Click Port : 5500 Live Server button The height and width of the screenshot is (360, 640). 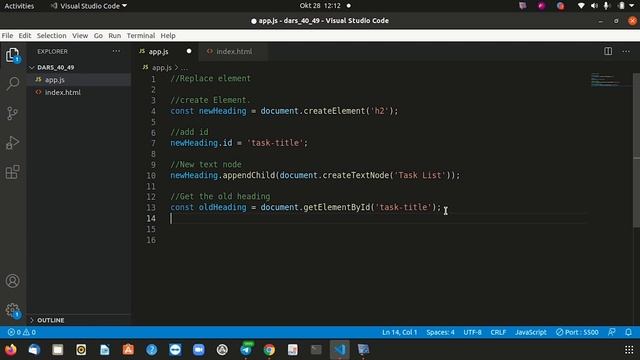tap(577, 332)
